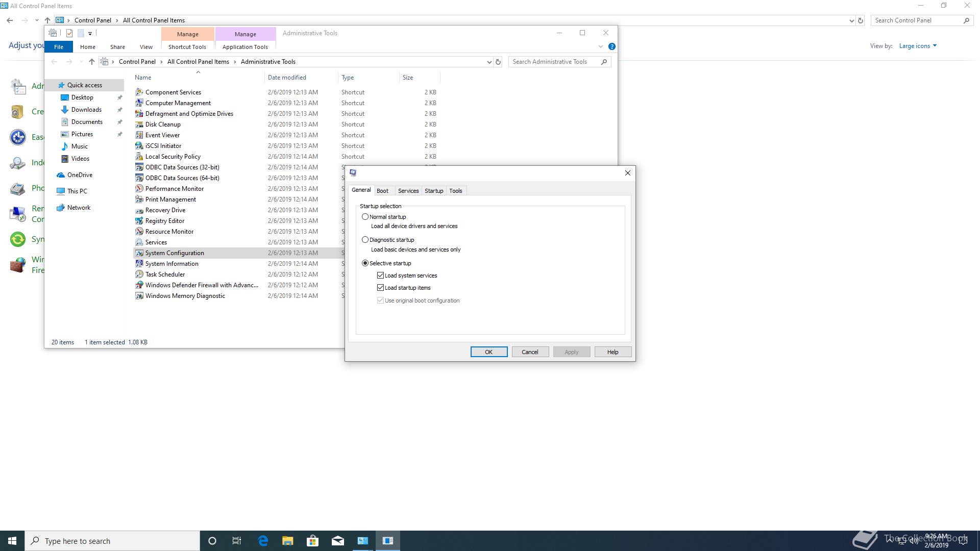
Task: Select the Task Scheduler icon
Action: click(x=139, y=274)
